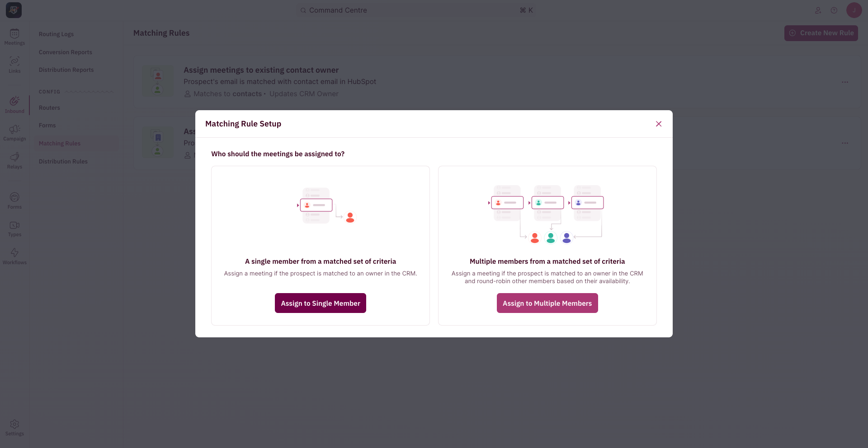The height and width of the screenshot is (448, 868).
Task: Open the Meetings sidebar icon
Action: 14,37
